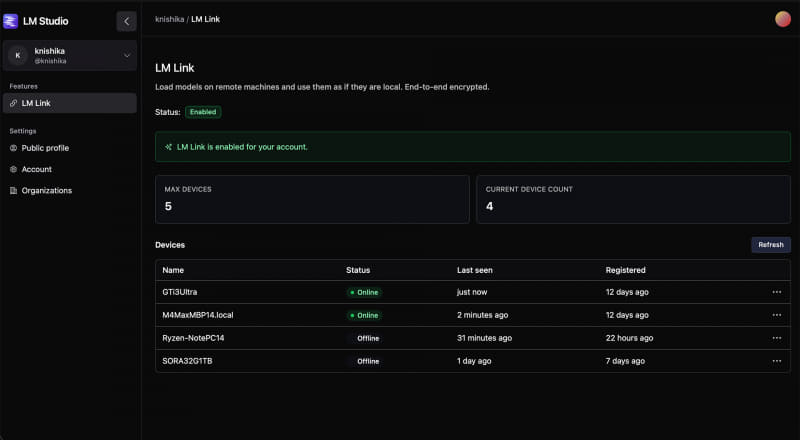The width and height of the screenshot is (800, 440).
Task: Click Online status badge of GTi3Ultra
Action: point(364,292)
